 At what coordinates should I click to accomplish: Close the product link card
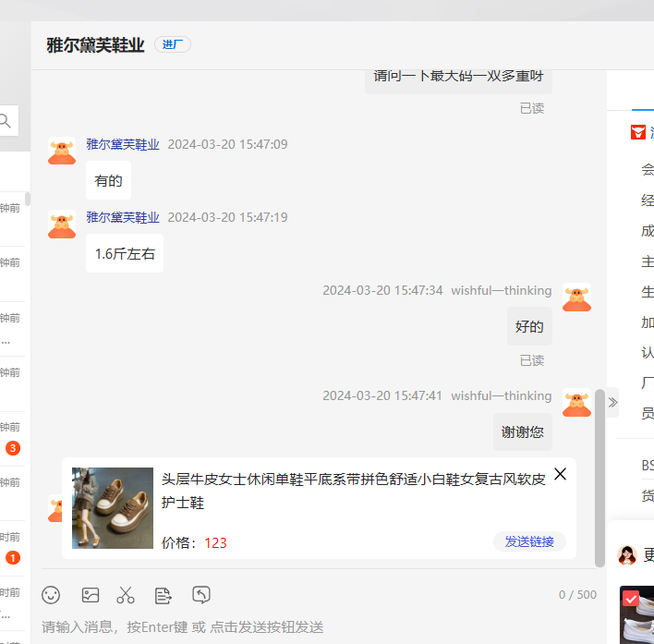(560, 474)
